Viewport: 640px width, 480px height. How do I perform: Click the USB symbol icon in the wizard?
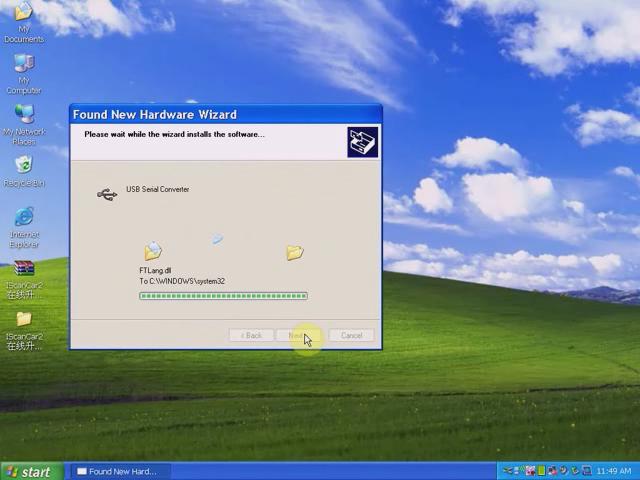[x=107, y=194]
